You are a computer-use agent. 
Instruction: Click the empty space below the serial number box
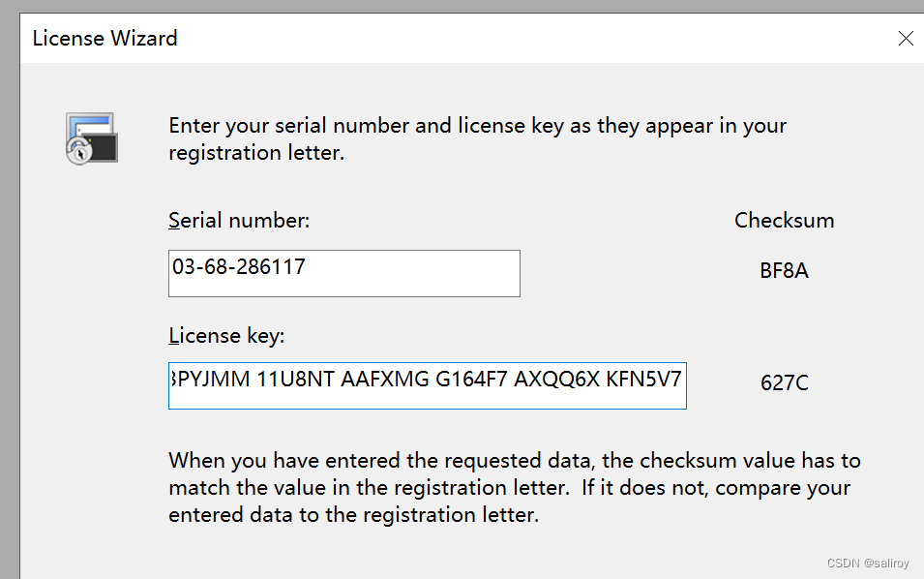[x=343, y=310]
